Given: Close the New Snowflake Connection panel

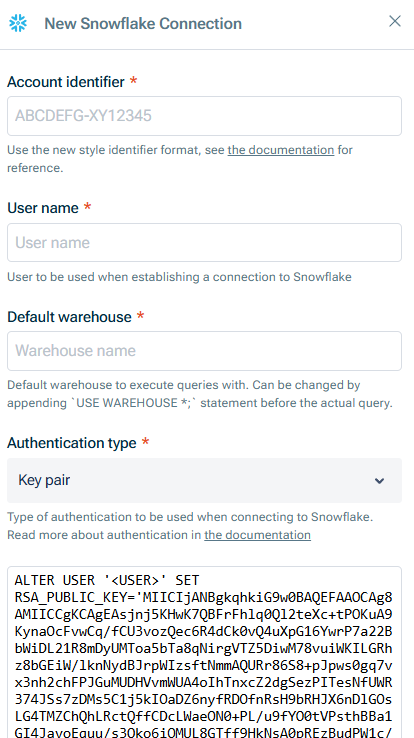Looking at the screenshot, I should tap(395, 21).
